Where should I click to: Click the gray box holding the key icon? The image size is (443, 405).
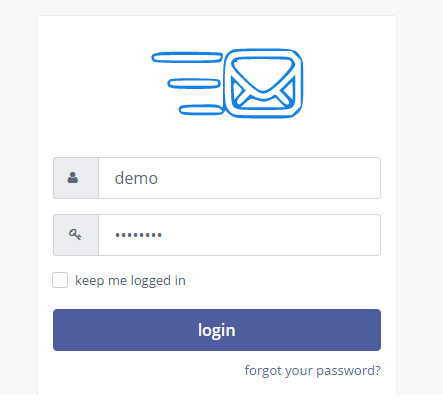76,235
